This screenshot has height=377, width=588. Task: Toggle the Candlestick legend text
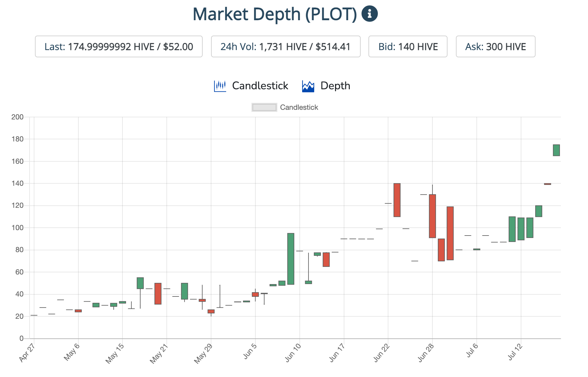point(299,107)
